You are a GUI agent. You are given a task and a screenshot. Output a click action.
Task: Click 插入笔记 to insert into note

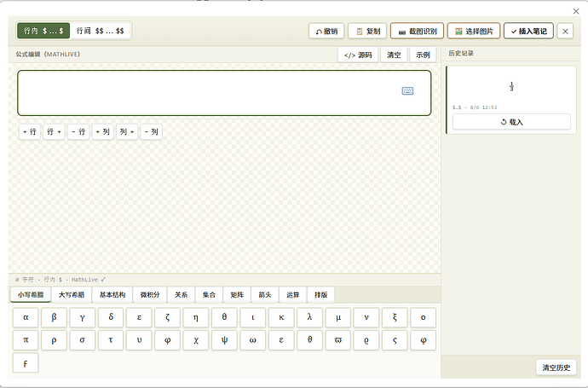point(528,32)
